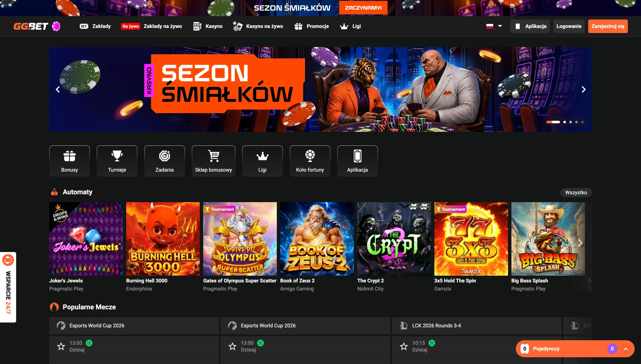Viewport: 641px width, 364px height.
Task: Click the Tournament badge on Gates of Olympus
Action: point(219,209)
